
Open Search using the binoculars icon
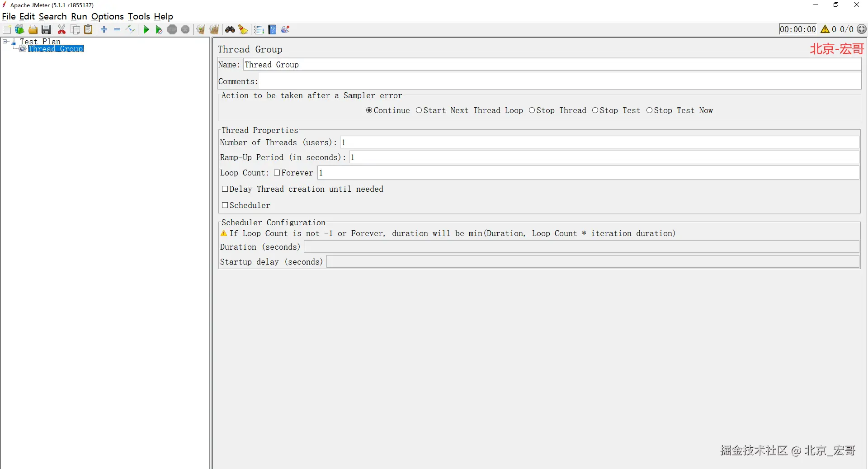point(230,29)
